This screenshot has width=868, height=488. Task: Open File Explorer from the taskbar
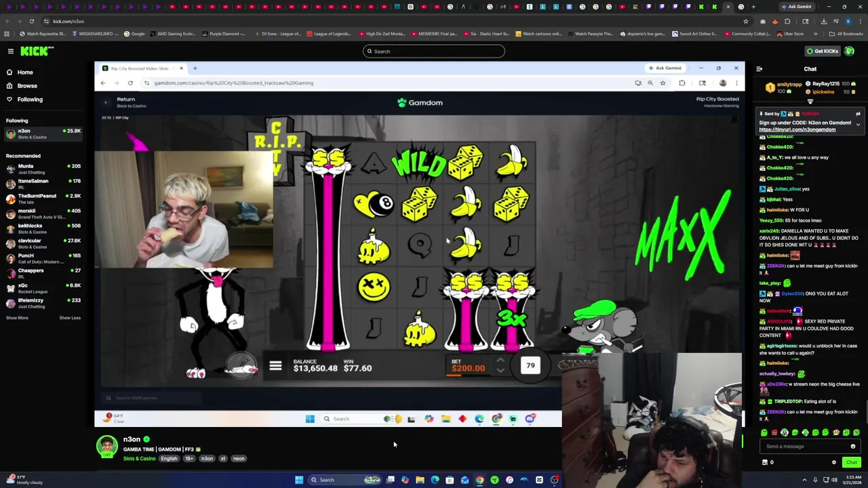420,480
